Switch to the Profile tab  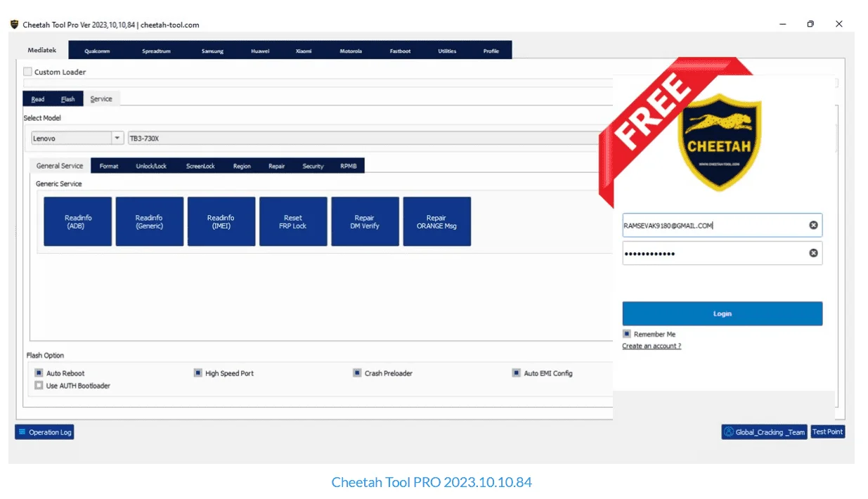coord(491,51)
